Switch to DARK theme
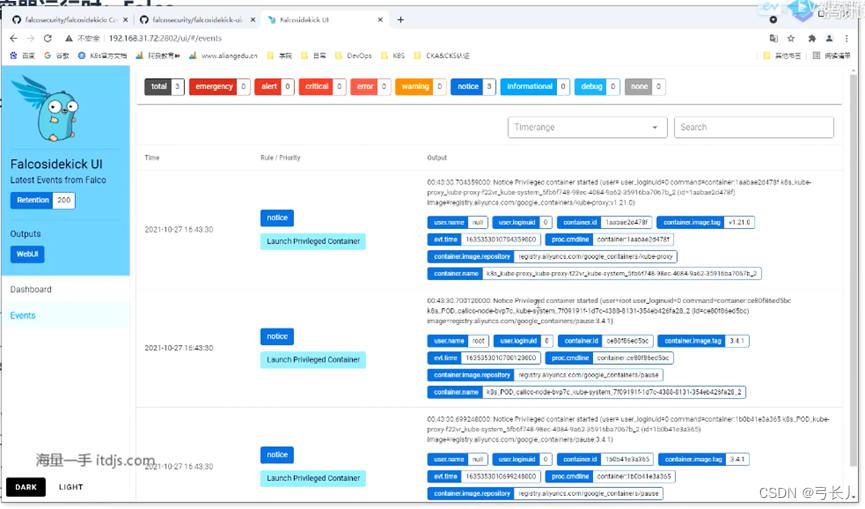 [x=26, y=487]
